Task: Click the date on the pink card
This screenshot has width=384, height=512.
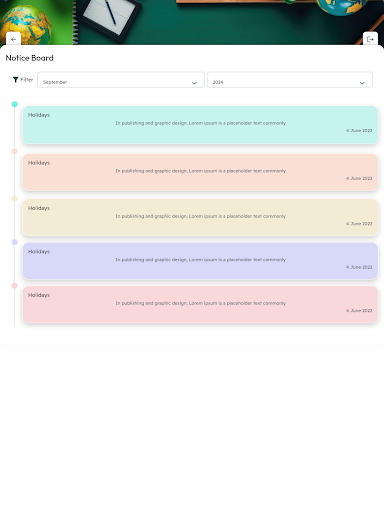Action: click(359, 311)
